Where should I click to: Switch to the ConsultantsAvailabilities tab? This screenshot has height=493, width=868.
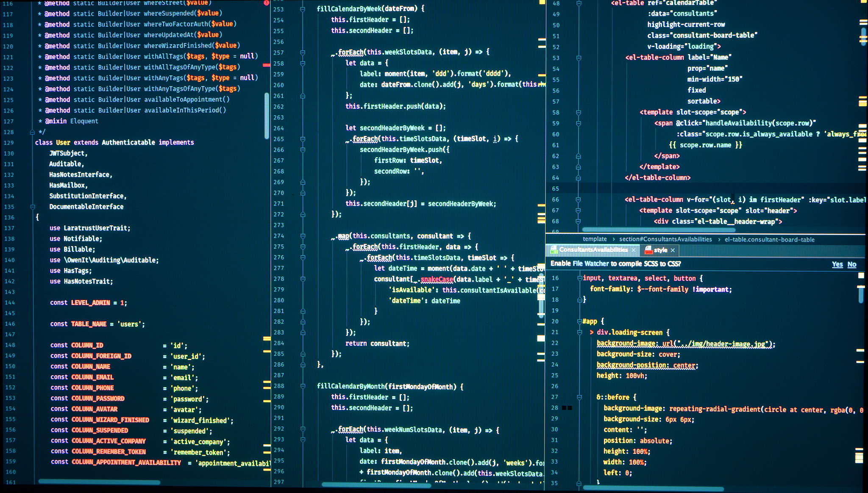pyautogui.click(x=593, y=250)
